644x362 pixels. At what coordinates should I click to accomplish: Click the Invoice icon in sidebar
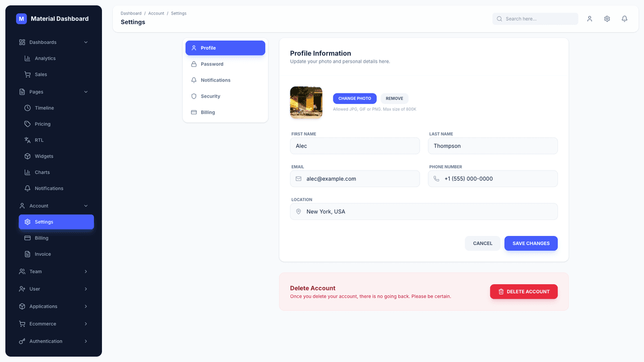click(x=27, y=254)
